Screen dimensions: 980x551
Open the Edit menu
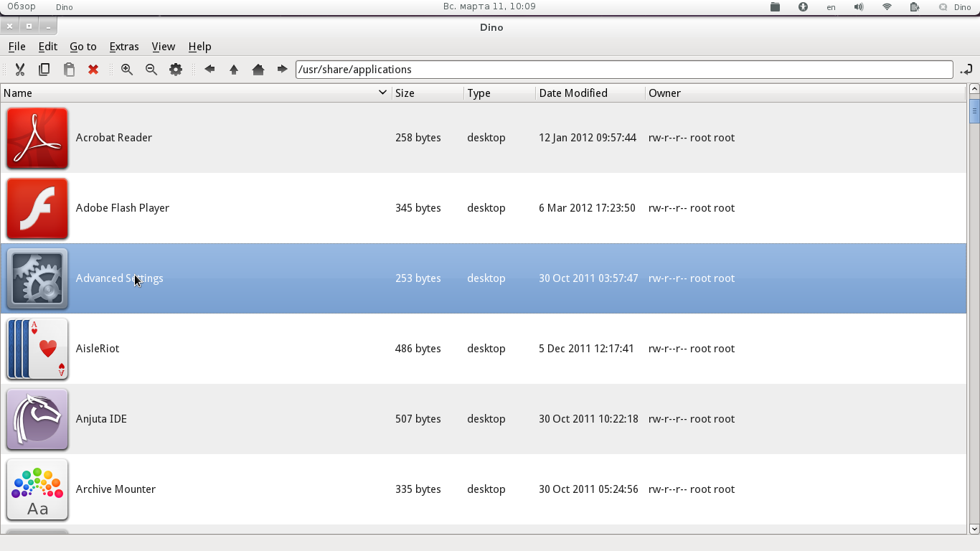48,46
